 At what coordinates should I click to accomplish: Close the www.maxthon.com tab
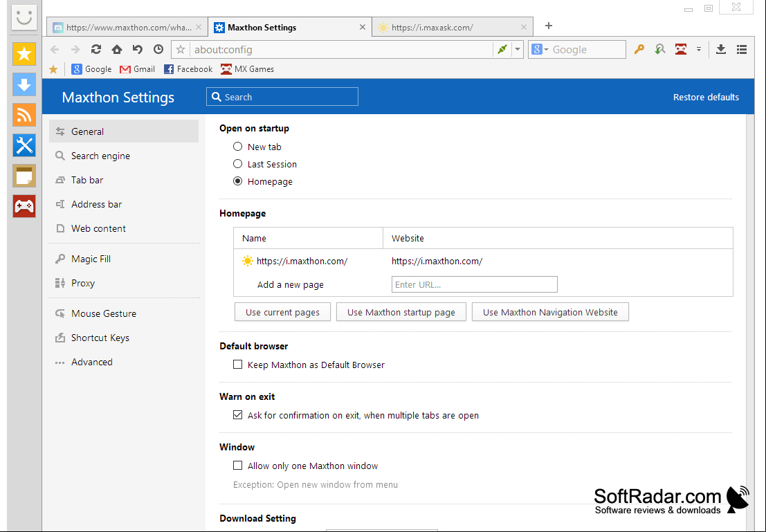[199, 28]
